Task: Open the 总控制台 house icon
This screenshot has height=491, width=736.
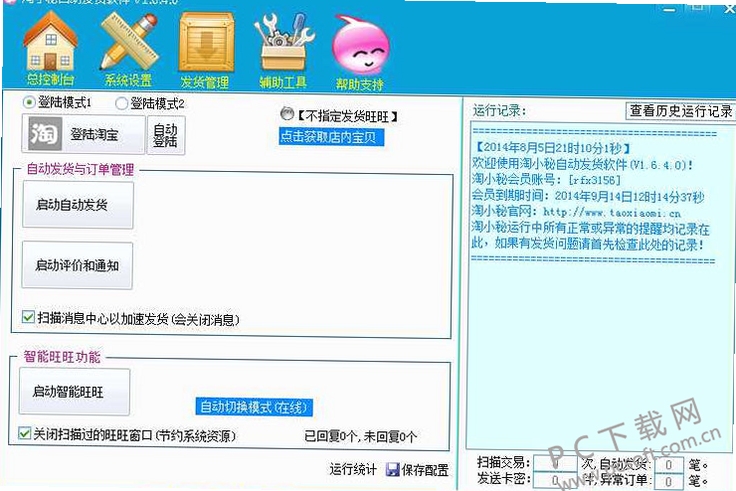Action: (50, 42)
